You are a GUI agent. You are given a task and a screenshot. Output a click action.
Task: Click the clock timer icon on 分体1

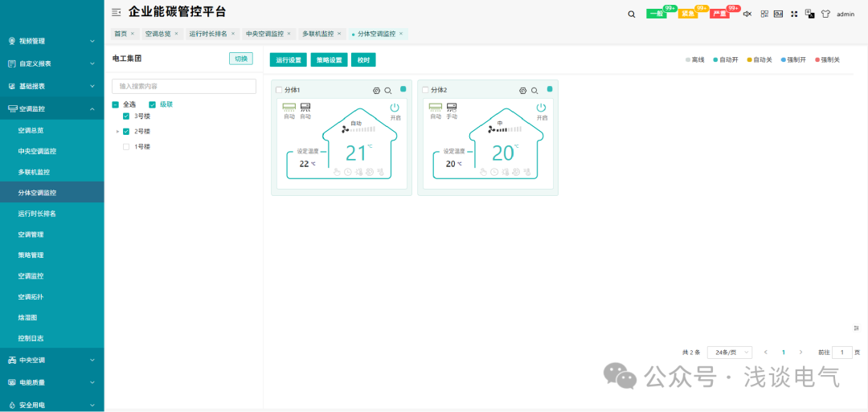click(x=348, y=172)
